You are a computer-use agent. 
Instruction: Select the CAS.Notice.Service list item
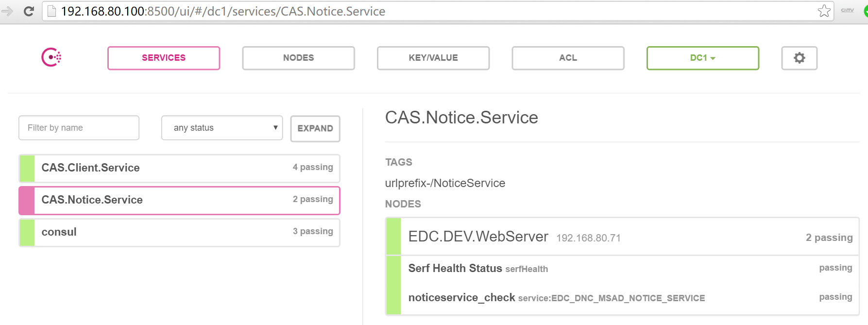coord(179,200)
